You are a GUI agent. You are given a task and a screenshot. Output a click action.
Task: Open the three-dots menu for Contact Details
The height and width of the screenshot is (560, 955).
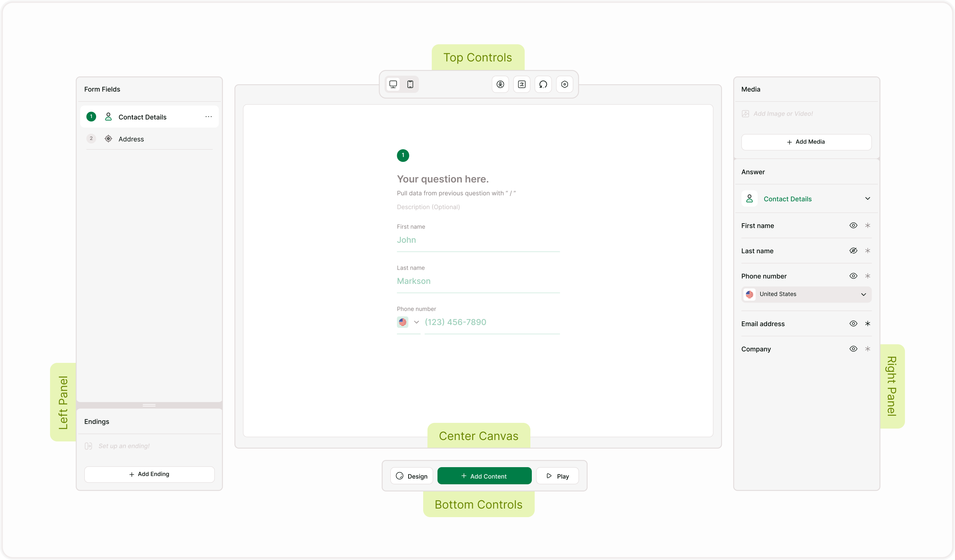(208, 117)
